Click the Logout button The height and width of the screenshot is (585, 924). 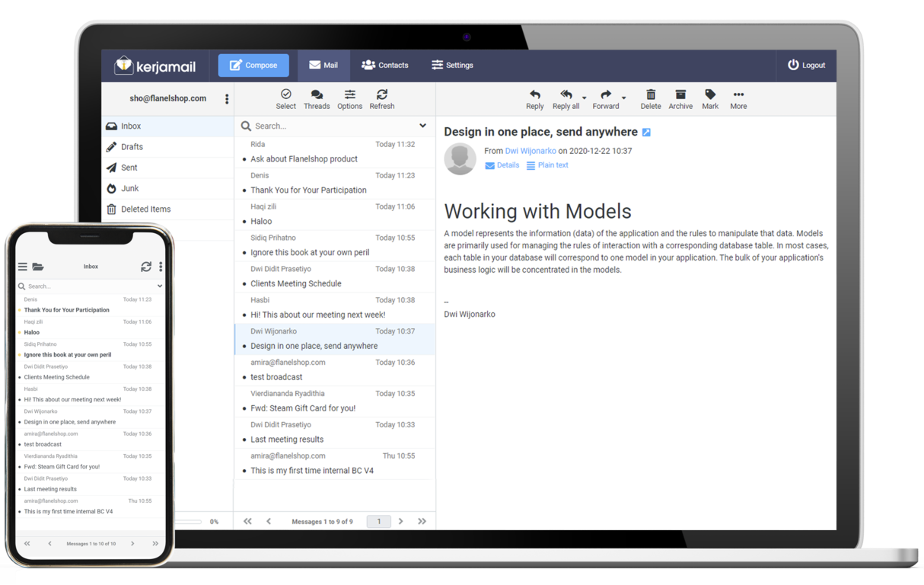(x=806, y=66)
